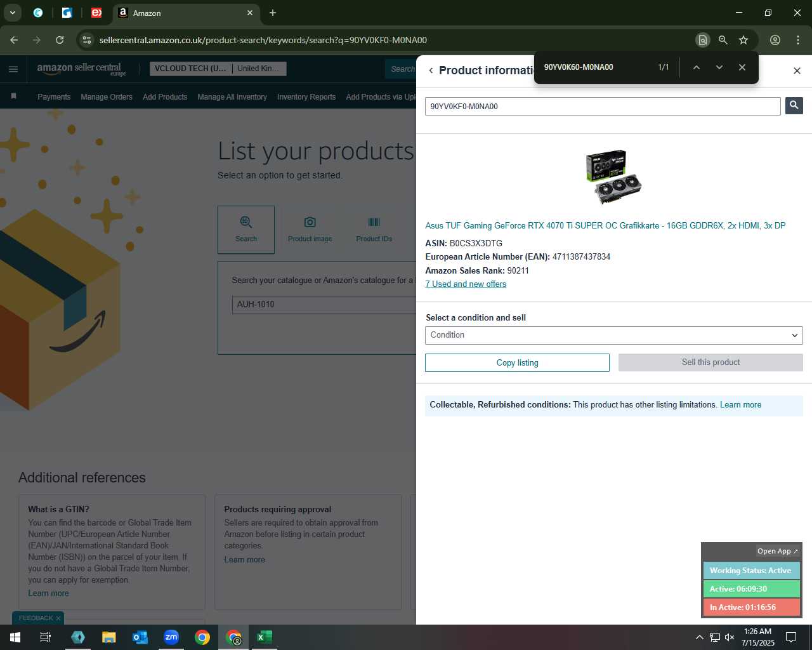Open the Condition dropdown

click(613, 335)
